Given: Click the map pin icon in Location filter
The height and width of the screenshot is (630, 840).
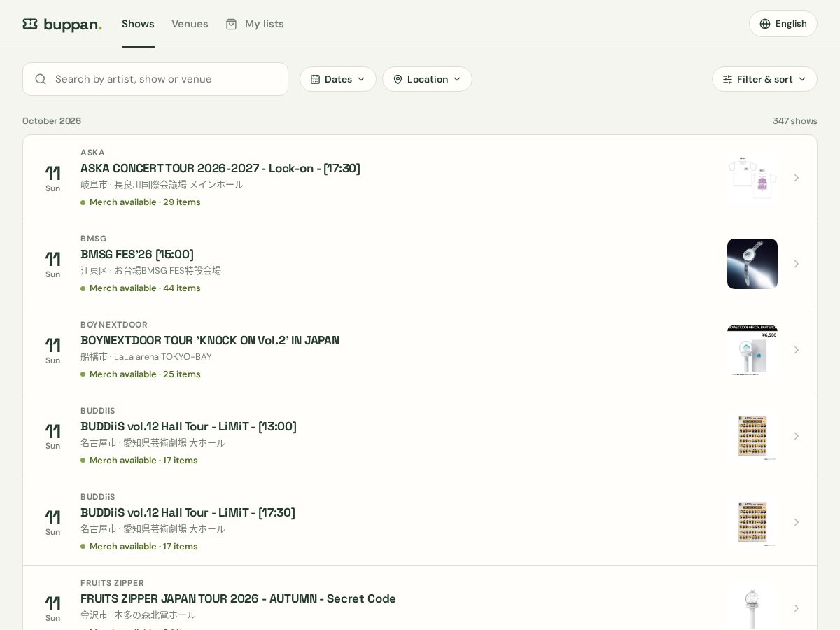Looking at the screenshot, I should click(398, 79).
